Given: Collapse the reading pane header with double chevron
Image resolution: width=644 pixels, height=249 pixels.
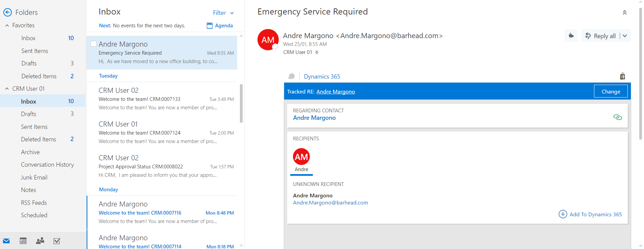Looking at the screenshot, I should tap(624, 12).
